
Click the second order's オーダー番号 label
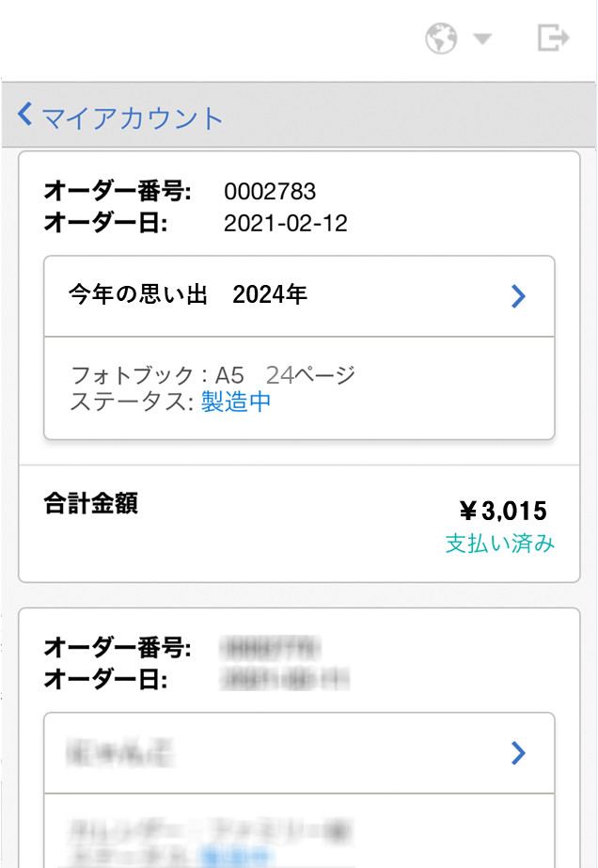tap(118, 648)
